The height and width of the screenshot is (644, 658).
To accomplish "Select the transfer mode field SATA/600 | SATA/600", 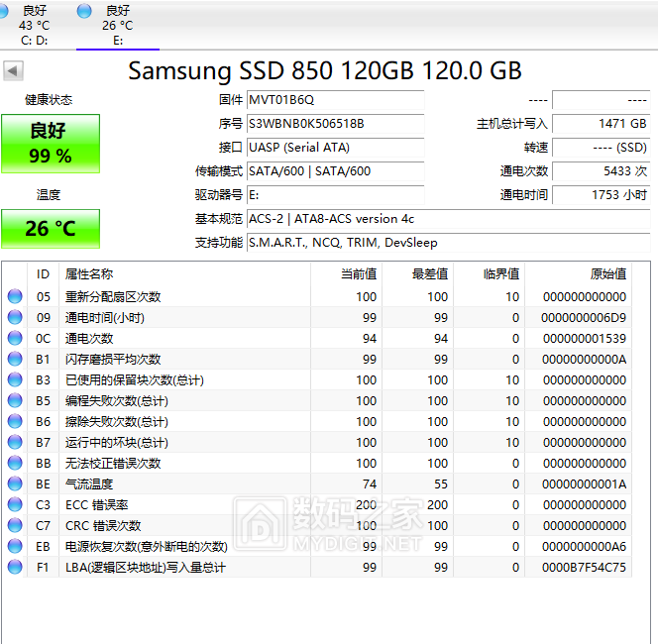I will (x=335, y=171).
